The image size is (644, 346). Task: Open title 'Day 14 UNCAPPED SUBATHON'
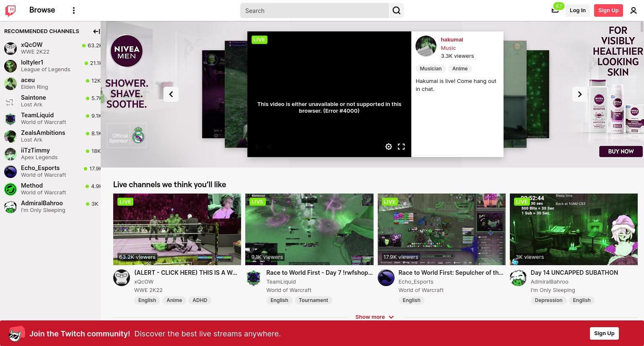click(574, 273)
